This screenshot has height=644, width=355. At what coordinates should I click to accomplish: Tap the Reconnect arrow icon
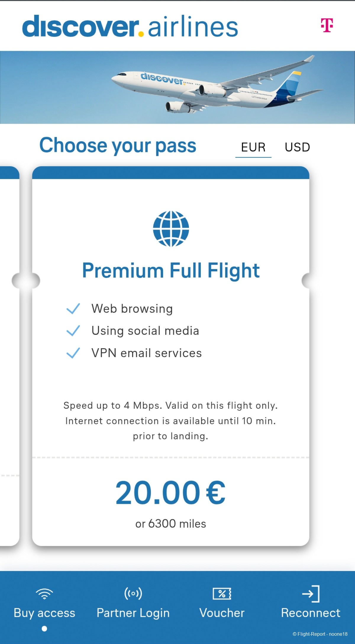311,593
